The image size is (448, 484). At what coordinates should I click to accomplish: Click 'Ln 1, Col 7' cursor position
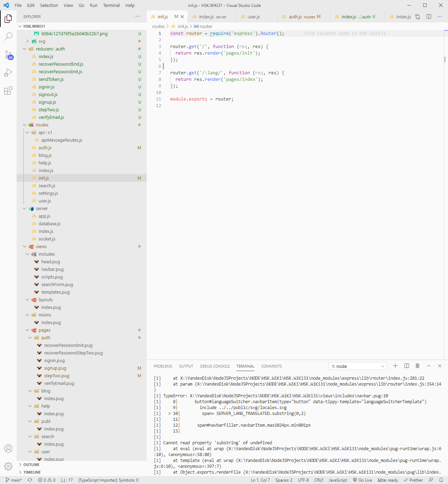pos(261,480)
